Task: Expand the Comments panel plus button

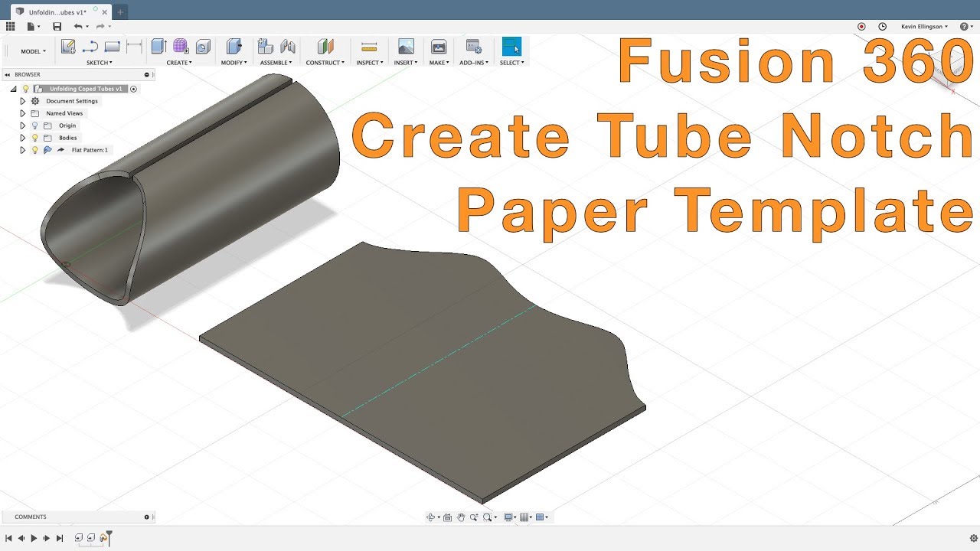Action: [147, 517]
